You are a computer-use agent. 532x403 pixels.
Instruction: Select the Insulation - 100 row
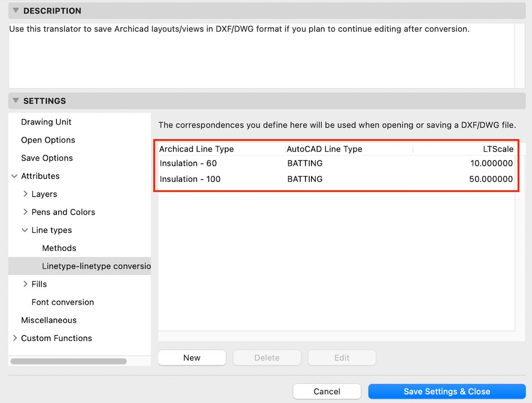click(336, 179)
